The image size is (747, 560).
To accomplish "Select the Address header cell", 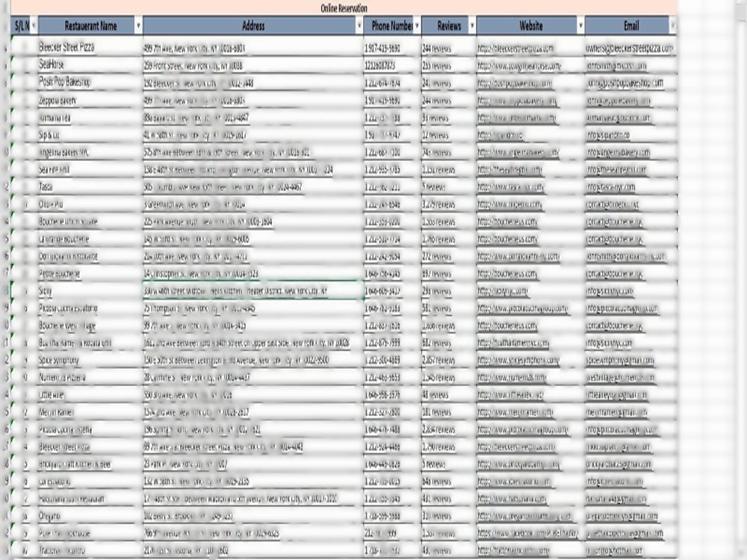I will pos(253,25).
